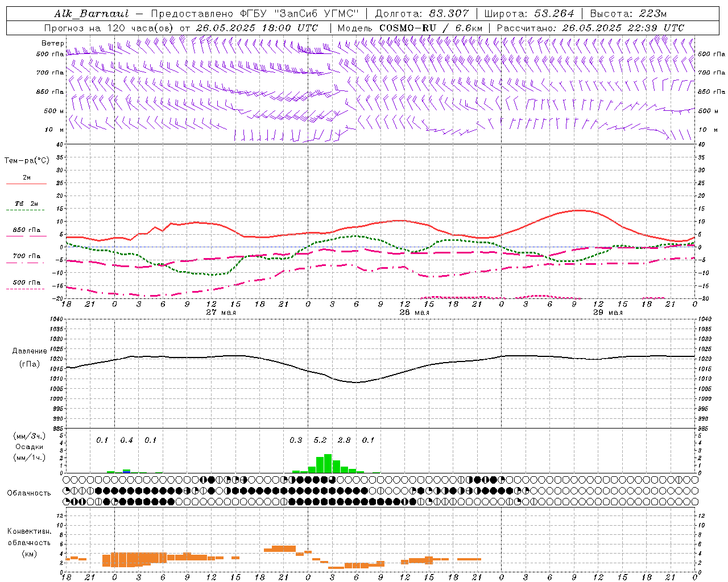Click the 'Давление' pressure panel label
Viewport: 728px width, 582px height.
[30, 351]
